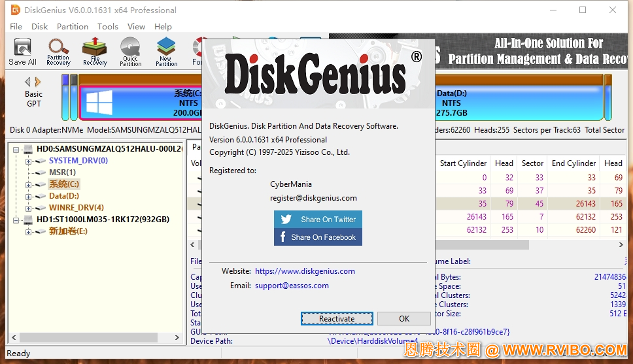Select MSR(1) in the disk tree

pyautogui.click(x=63, y=173)
